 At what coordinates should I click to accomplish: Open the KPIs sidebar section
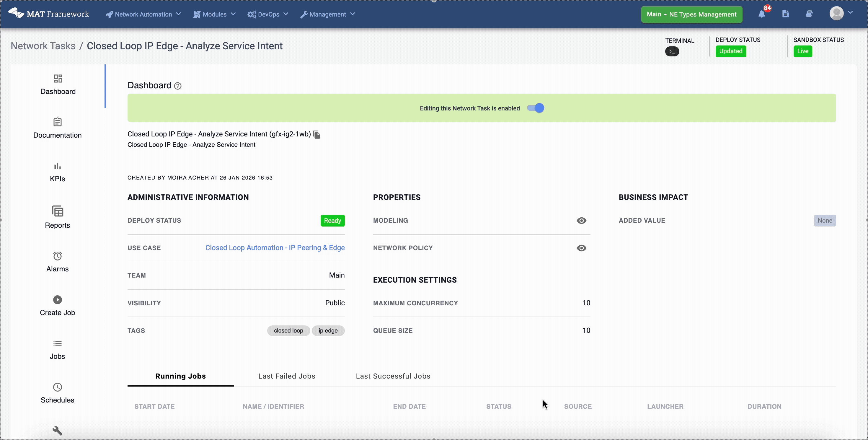(57, 172)
